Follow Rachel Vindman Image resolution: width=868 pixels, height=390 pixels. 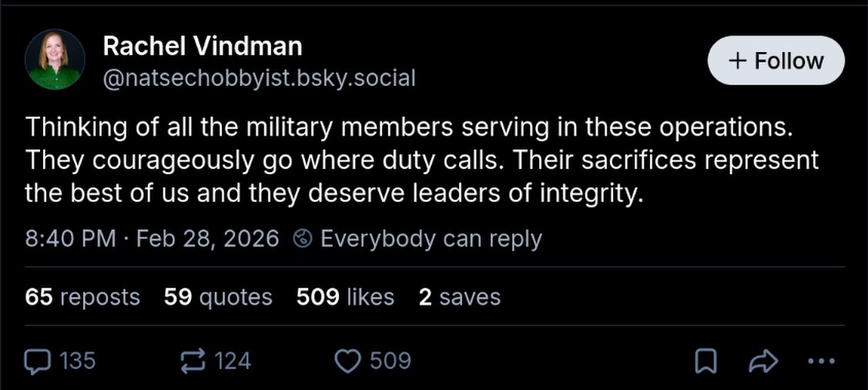pyautogui.click(x=776, y=61)
